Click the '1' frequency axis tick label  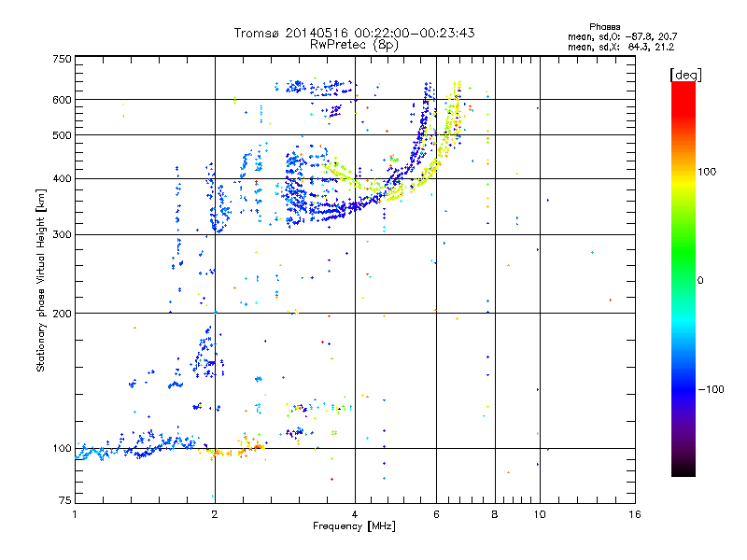coord(75,514)
